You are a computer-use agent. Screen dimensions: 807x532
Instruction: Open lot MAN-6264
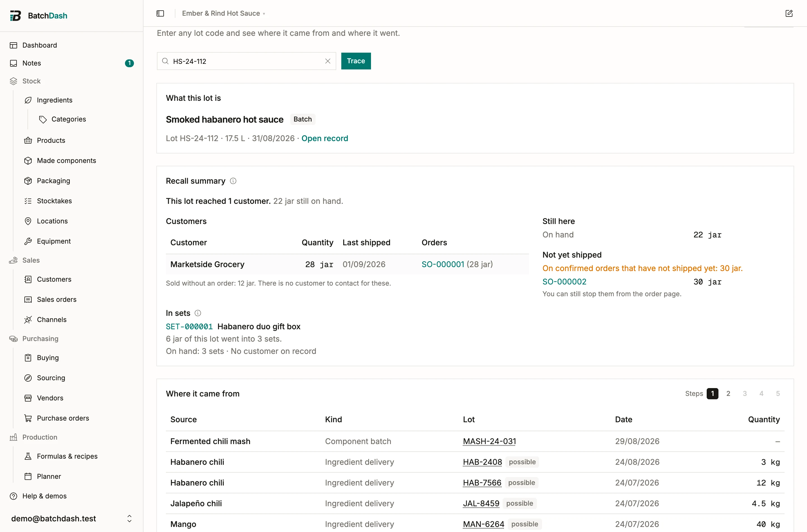point(483,524)
